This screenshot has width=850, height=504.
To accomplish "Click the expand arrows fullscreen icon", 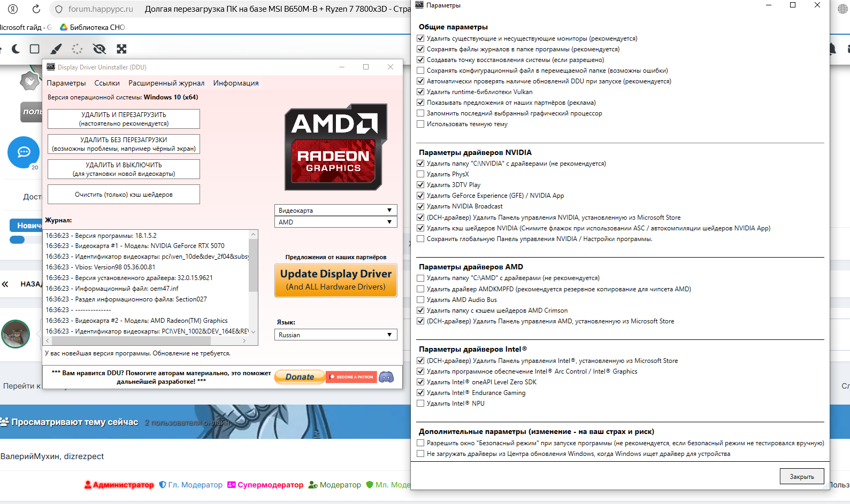I will 121,49.
